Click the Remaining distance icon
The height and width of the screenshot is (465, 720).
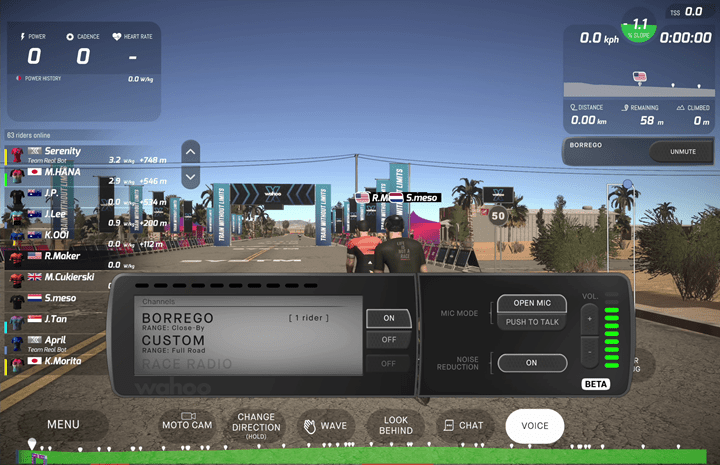coord(625,107)
